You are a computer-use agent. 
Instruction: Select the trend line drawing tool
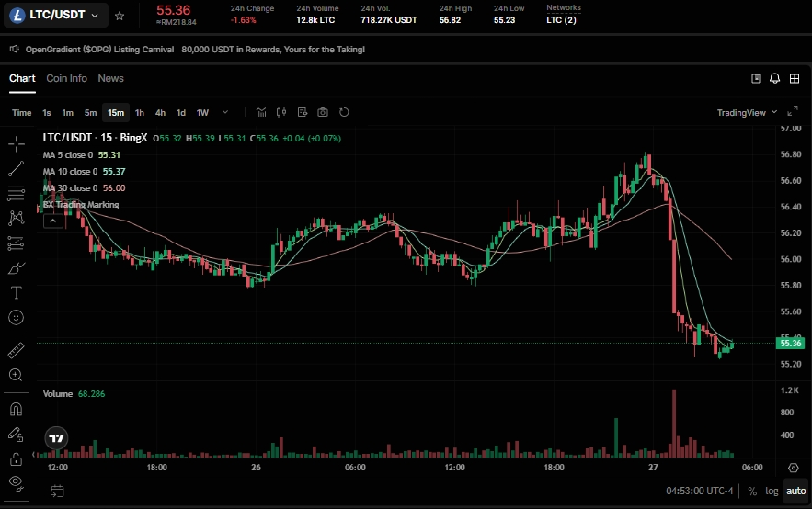(16, 169)
